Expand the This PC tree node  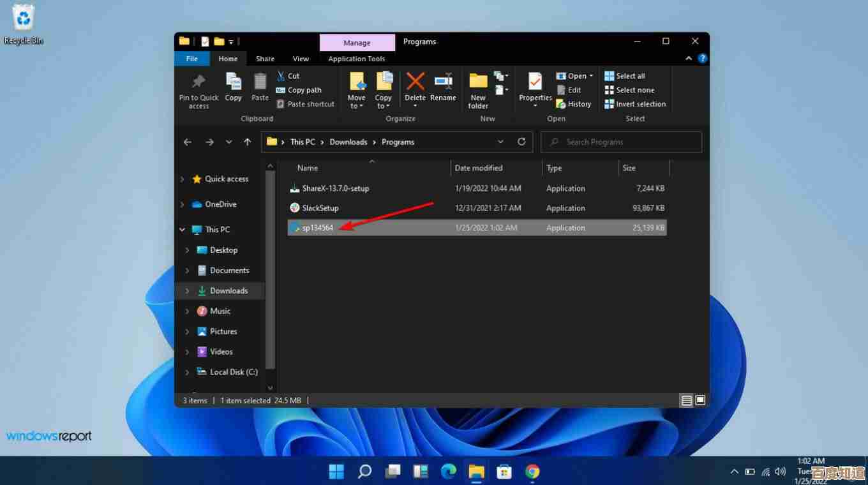click(182, 229)
